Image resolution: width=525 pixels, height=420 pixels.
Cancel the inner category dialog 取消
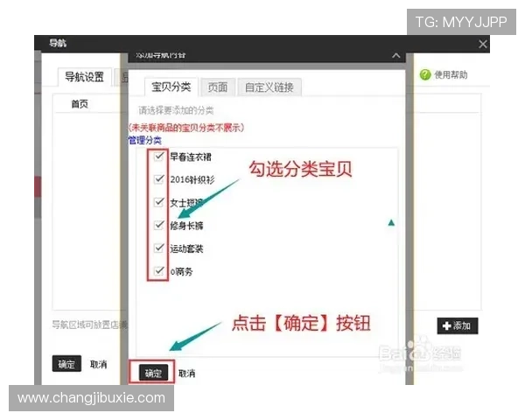tap(187, 373)
